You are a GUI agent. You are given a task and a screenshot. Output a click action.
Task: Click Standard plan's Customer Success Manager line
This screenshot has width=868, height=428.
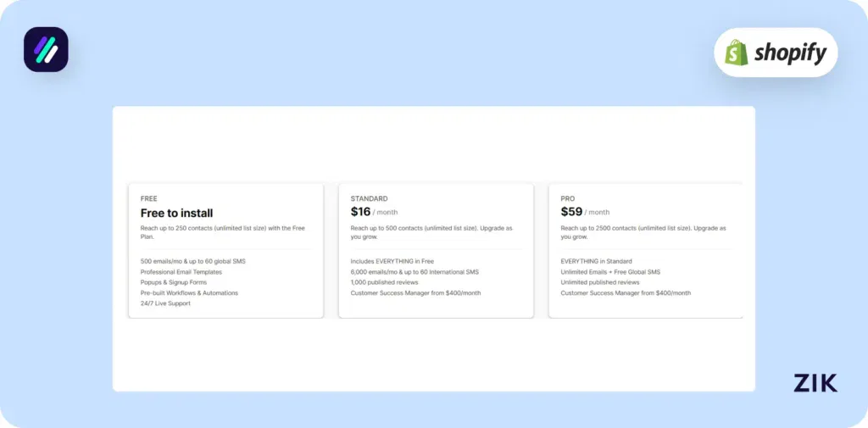tap(415, 293)
